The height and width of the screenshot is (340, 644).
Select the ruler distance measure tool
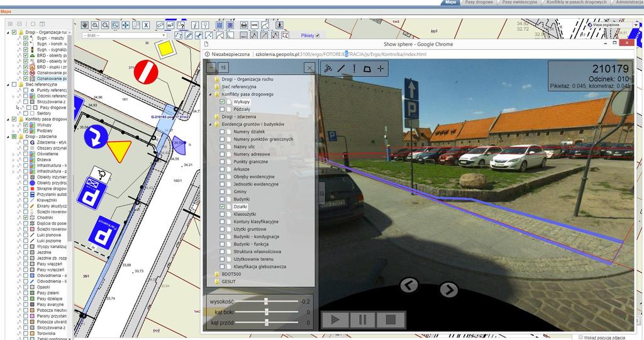[x=160, y=25]
